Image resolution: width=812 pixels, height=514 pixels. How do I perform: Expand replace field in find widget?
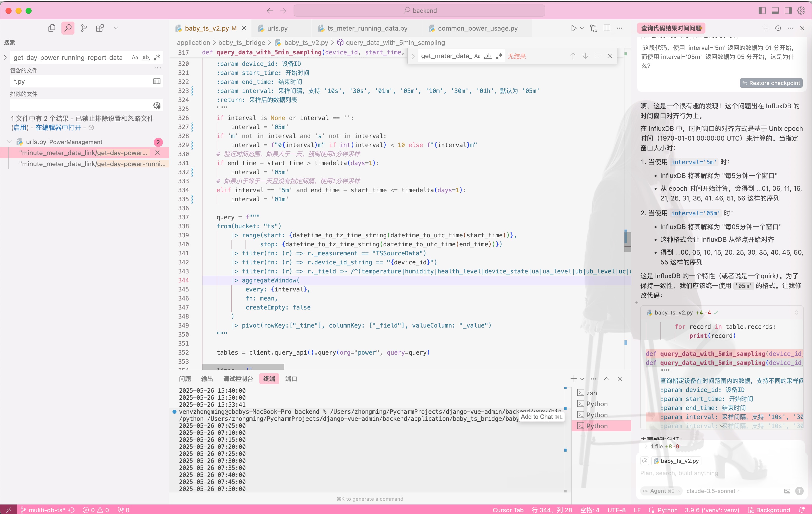pos(413,56)
